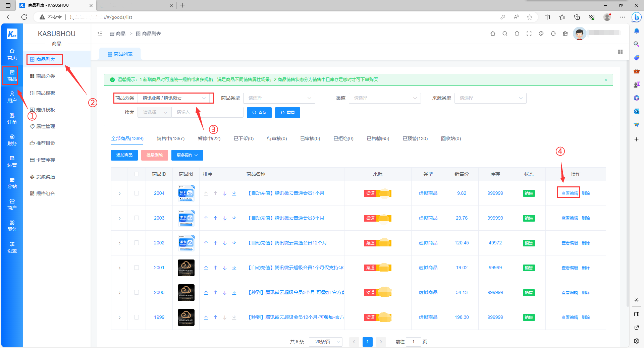Tick checkbox for product 1999
This screenshot has height=348, width=644.
pyautogui.click(x=137, y=317)
